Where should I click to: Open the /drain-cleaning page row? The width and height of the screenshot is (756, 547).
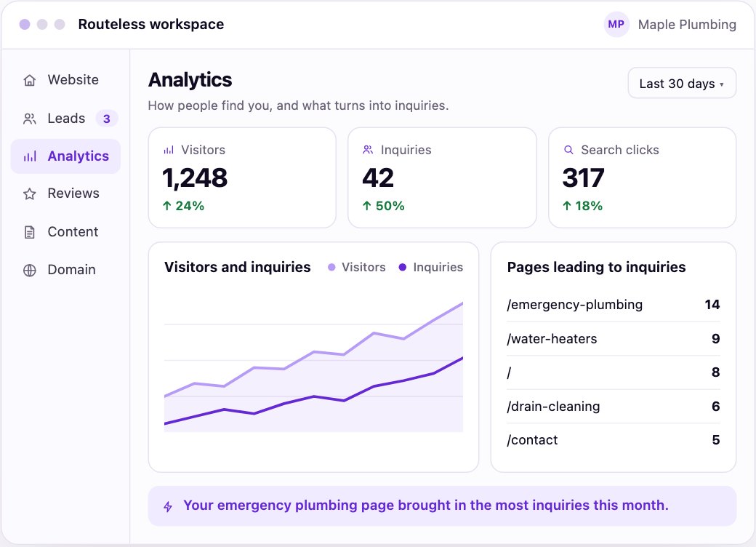614,407
